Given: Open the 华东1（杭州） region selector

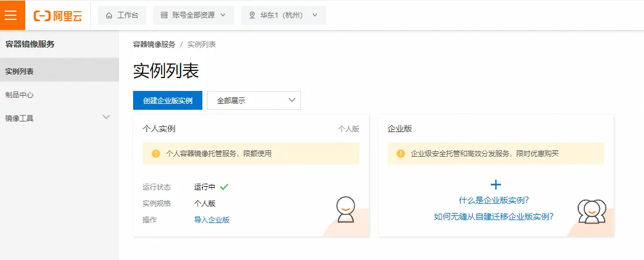Looking at the screenshot, I should point(283,15).
